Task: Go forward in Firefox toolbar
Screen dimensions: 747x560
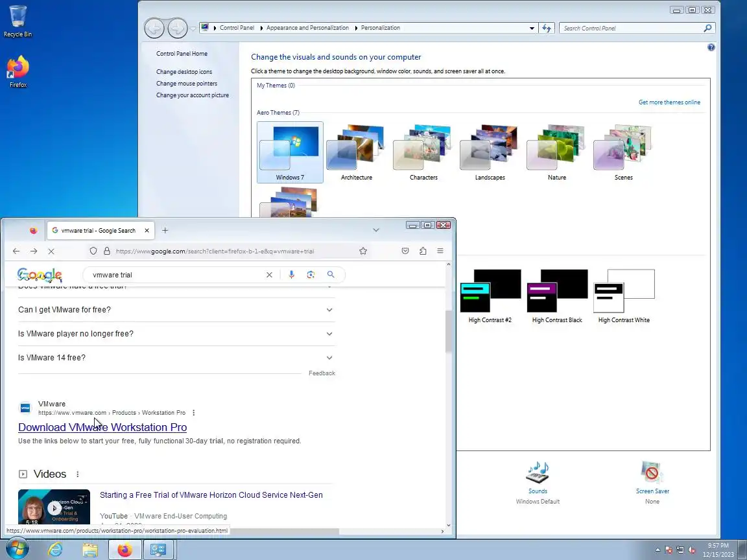Action: click(34, 251)
